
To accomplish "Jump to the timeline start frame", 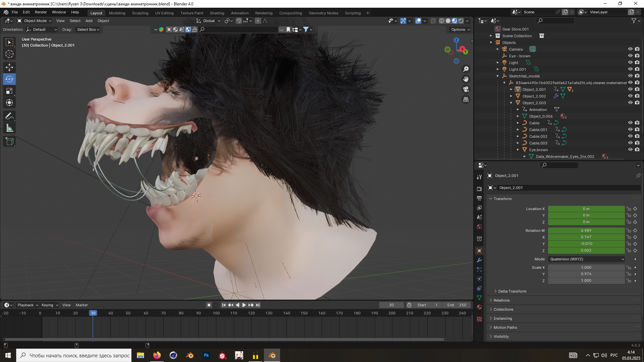I will 224,305.
